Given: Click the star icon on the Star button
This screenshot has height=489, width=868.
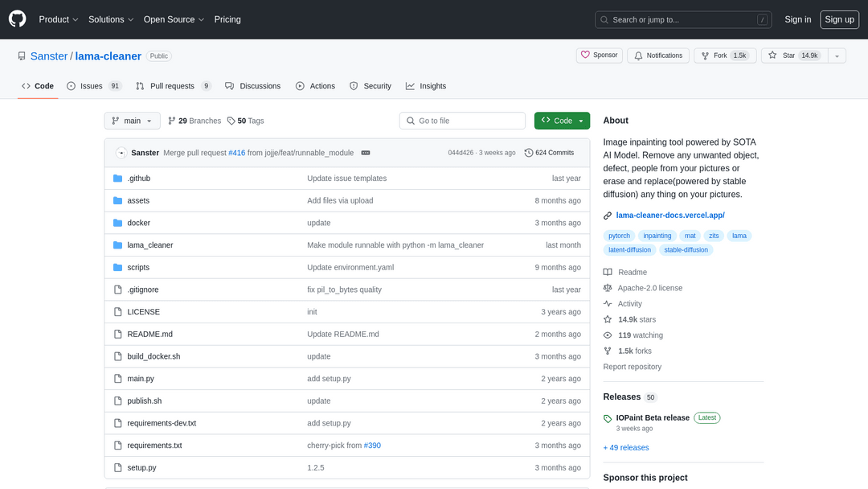Looking at the screenshot, I should tap(772, 55).
